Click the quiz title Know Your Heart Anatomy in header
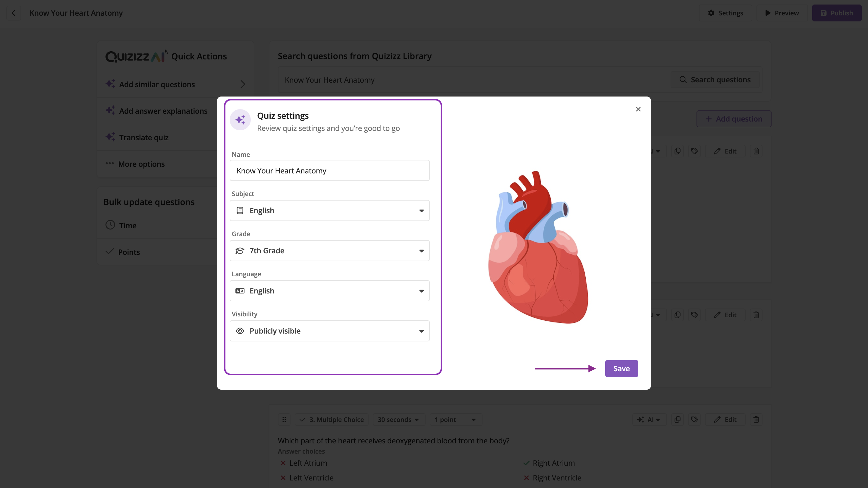The height and width of the screenshot is (488, 868). point(76,13)
